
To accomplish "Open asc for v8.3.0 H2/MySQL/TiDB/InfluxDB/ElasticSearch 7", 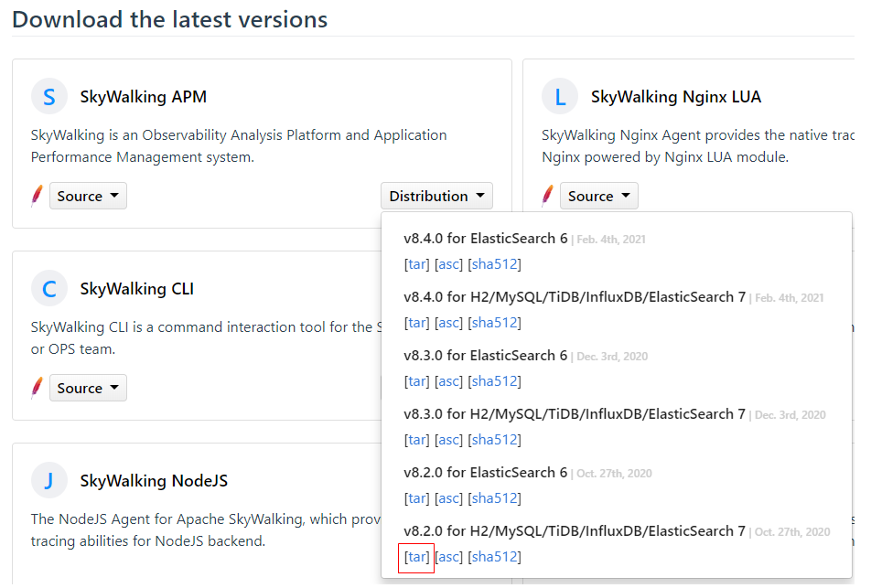I will pyautogui.click(x=449, y=440).
